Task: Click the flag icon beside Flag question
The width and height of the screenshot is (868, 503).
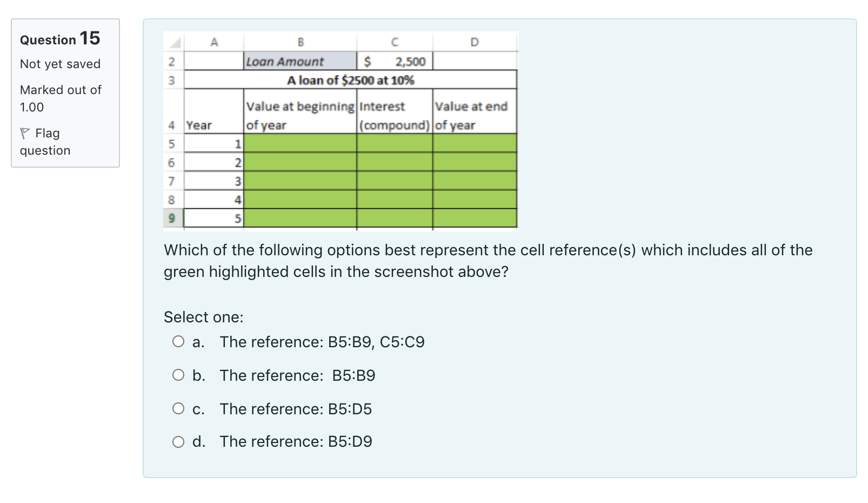Action: pyautogui.click(x=25, y=132)
